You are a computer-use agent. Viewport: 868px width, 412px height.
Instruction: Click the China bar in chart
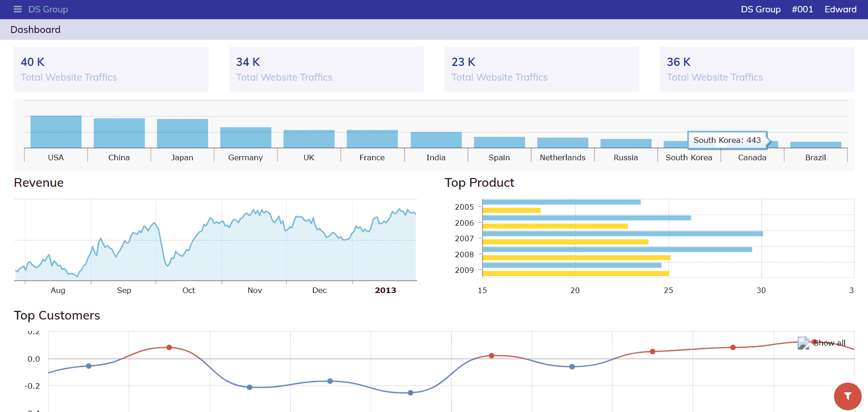pyautogui.click(x=119, y=133)
